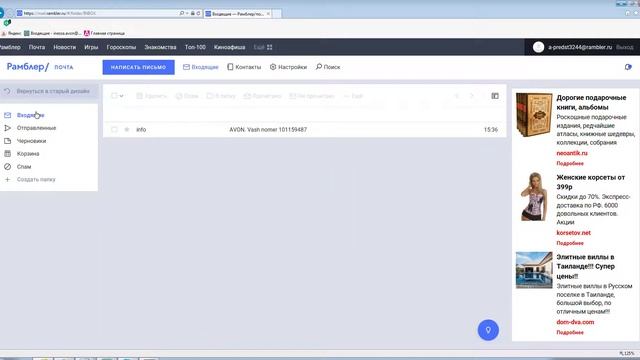Click the browser back button

[x=1, y=13]
